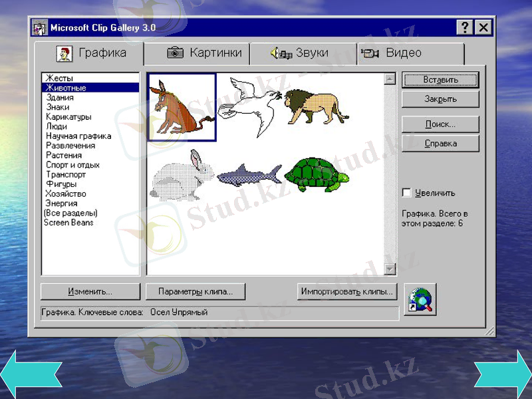Image resolution: width=532 pixels, height=399 pixels.
Task: Enable the Увеличить checkbox
Action: click(406, 192)
